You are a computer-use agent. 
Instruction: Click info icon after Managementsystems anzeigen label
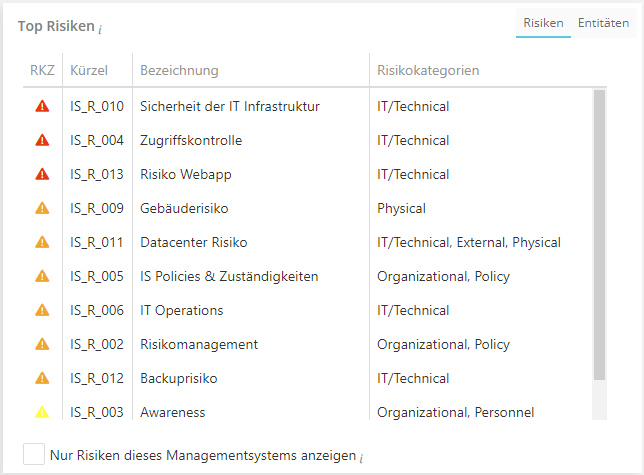tap(361, 458)
